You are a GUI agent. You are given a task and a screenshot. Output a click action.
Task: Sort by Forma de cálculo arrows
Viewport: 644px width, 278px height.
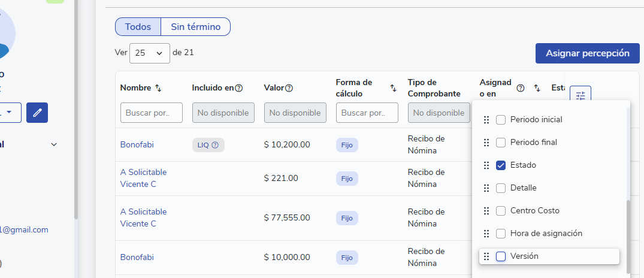(x=393, y=88)
